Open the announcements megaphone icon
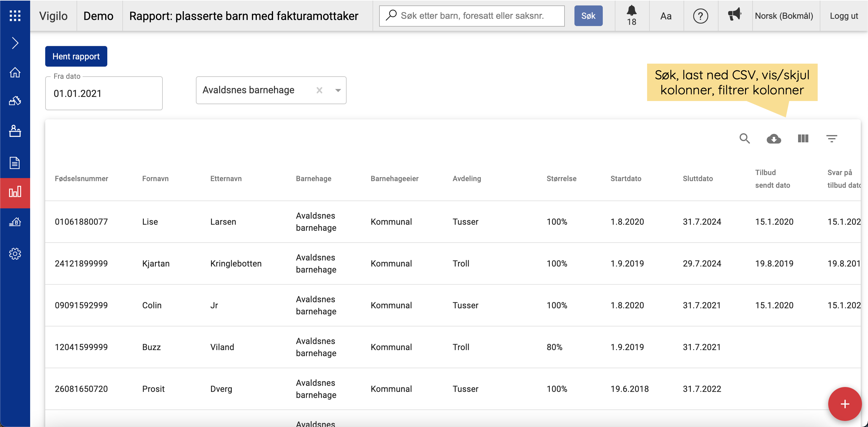The width and height of the screenshot is (868, 427). [734, 15]
